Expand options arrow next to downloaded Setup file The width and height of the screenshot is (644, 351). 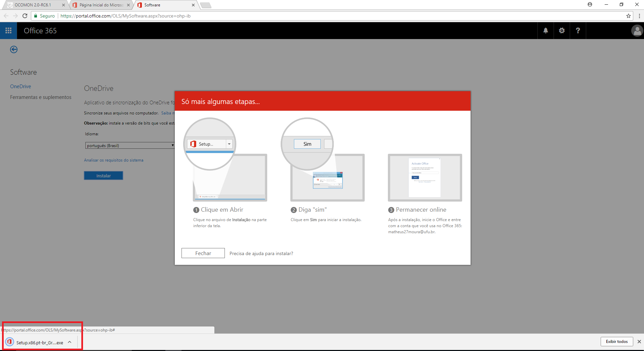pyautogui.click(x=70, y=342)
